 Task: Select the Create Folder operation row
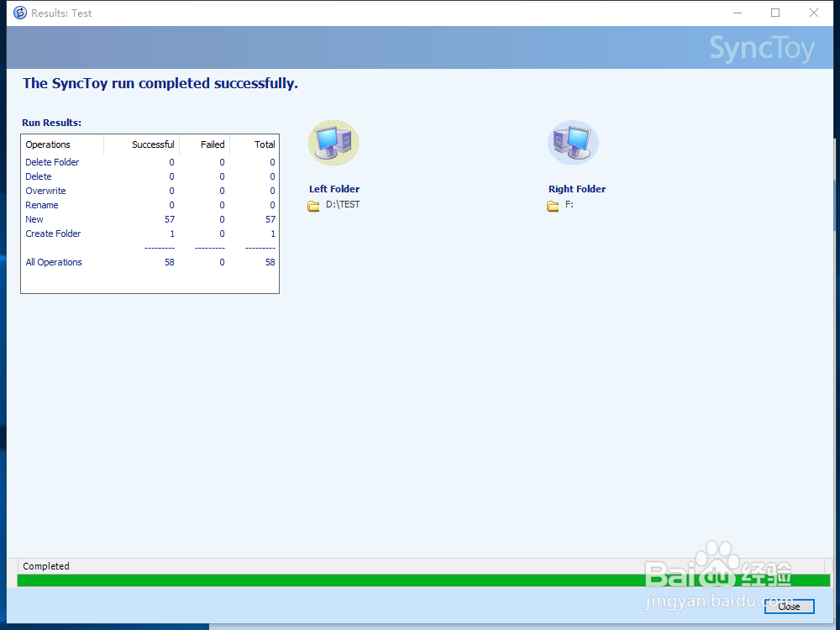[x=150, y=234]
